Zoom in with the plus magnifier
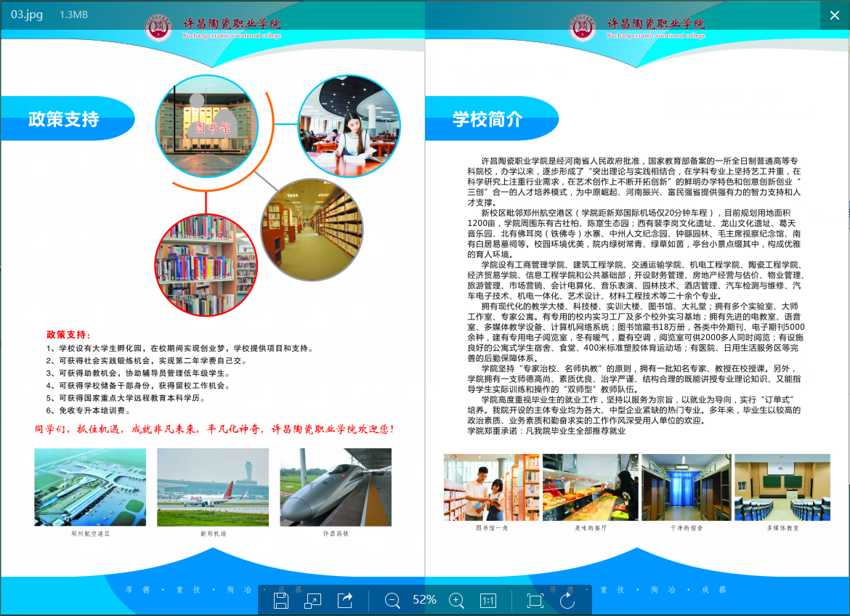This screenshot has height=616, width=850. pyautogui.click(x=456, y=600)
